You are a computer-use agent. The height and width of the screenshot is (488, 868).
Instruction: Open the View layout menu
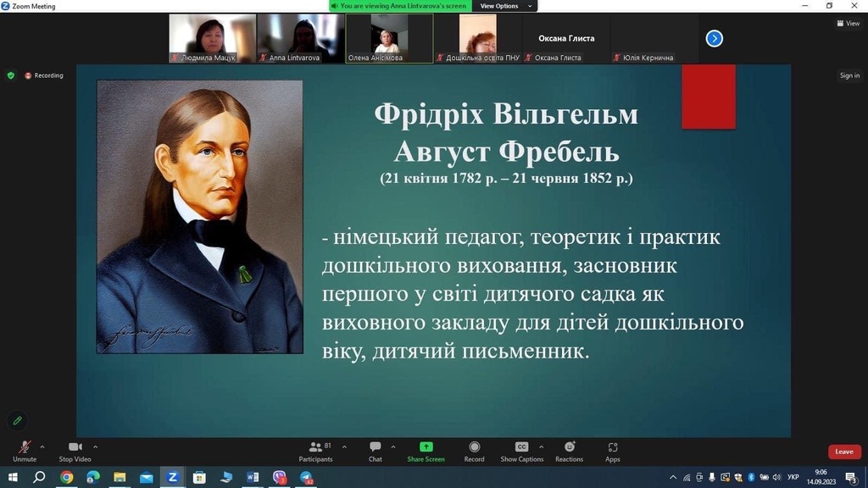[x=849, y=23]
